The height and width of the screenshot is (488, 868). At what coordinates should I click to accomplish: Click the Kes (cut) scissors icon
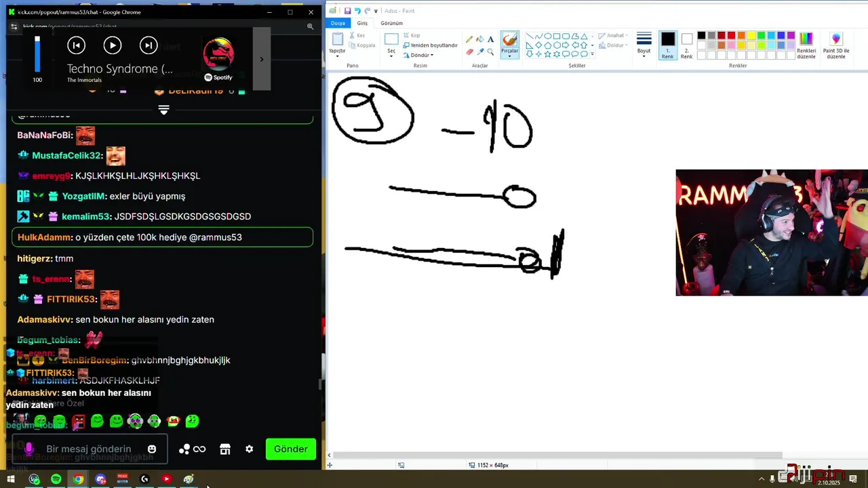(x=353, y=35)
